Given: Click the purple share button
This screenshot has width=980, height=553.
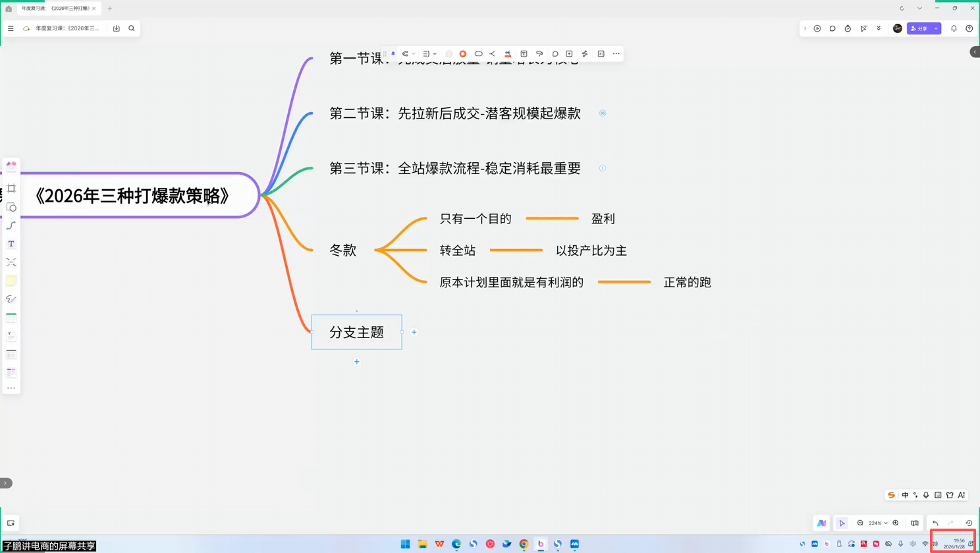Looking at the screenshot, I should click(919, 28).
